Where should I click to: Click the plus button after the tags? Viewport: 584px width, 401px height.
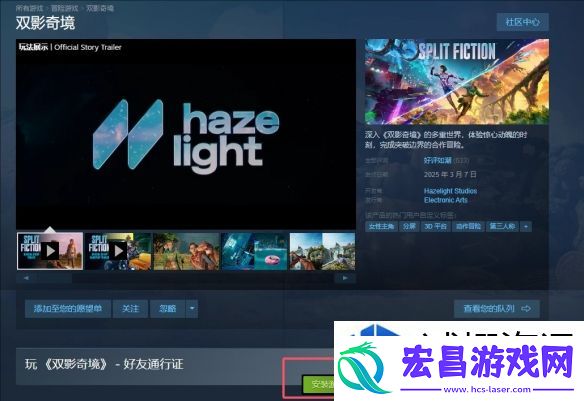(x=526, y=226)
